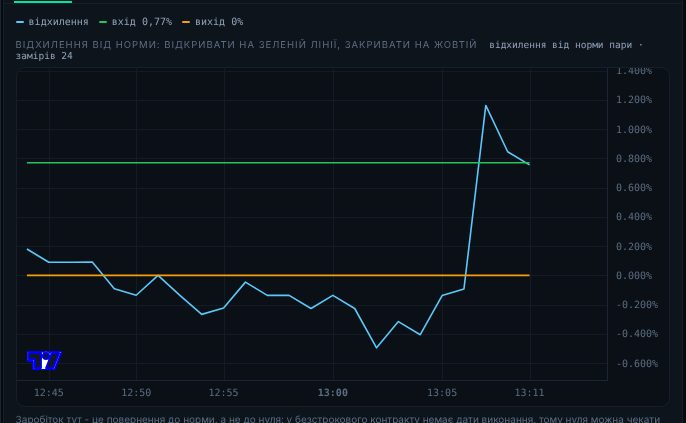Screen dimensions: 686x423
Task: Select the 12:50 time axis label
Action: (136, 393)
